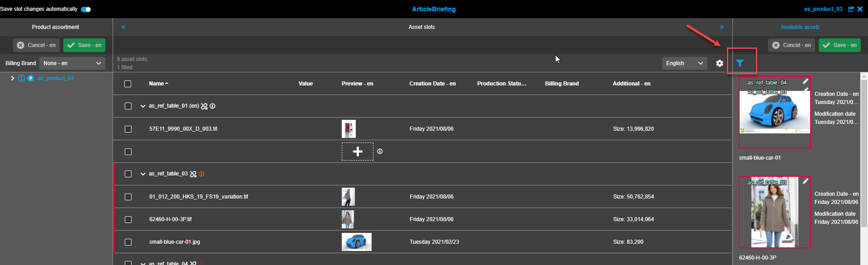Viewport: 868px width, 265px height.
Task: Tick the select-all checkbox in header row
Action: pos(128,84)
